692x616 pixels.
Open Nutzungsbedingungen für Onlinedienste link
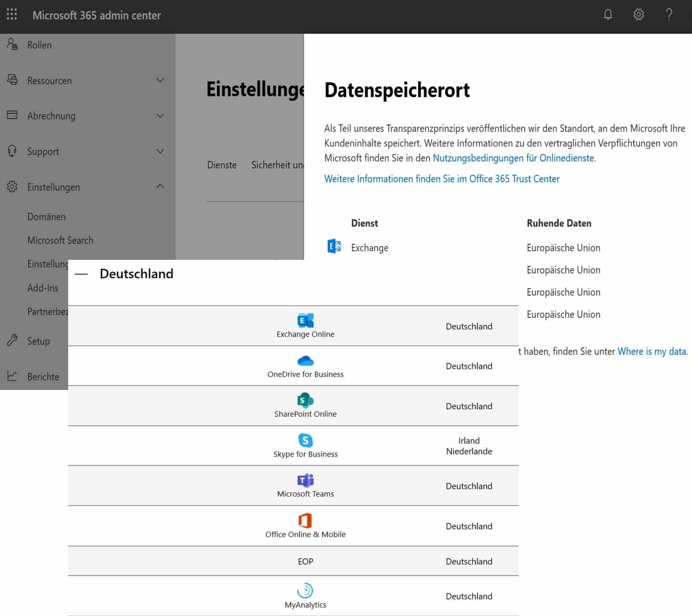tap(513, 158)
